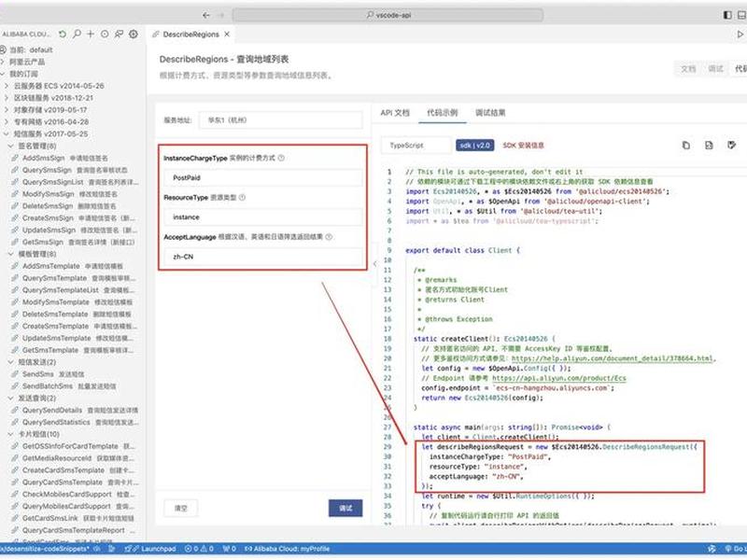Open api.aliyun.com/product/Ecs link in code

(x=558, y=378)
